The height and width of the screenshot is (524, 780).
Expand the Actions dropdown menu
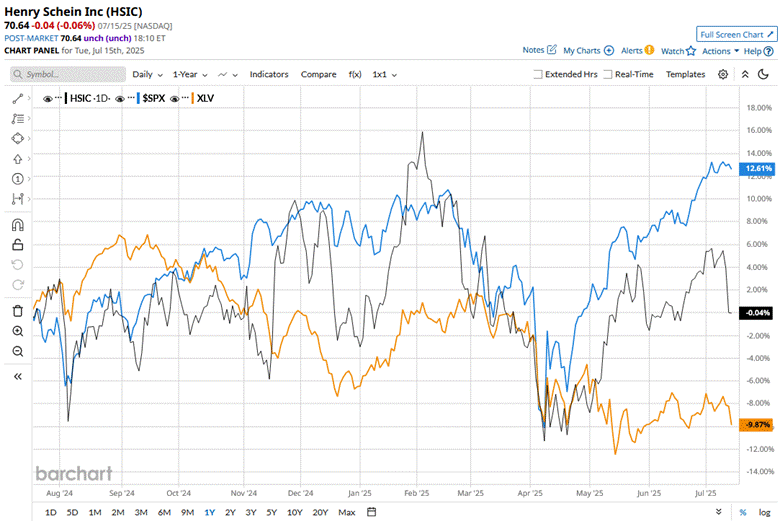(720, 51)
